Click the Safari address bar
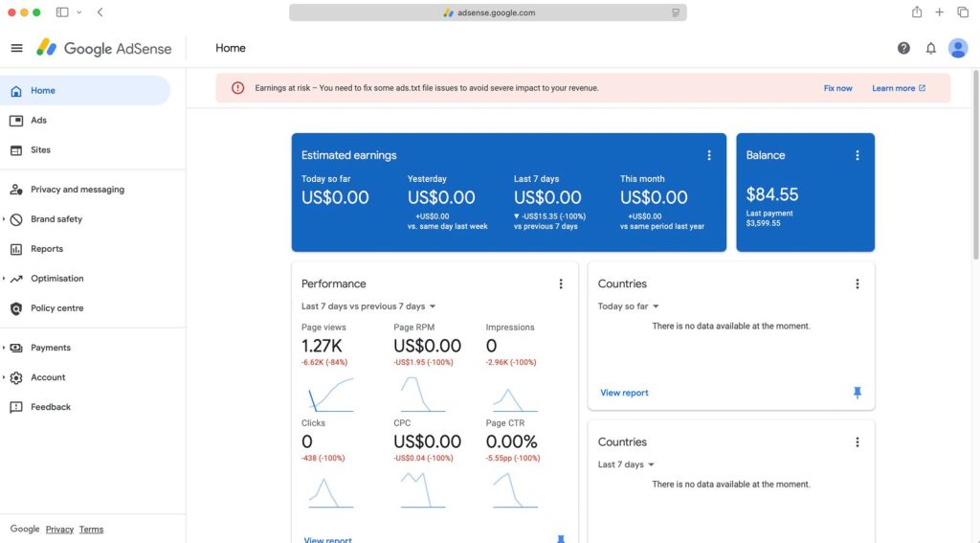The width and height of the screenshot is (980, 543). pos(488,12)
